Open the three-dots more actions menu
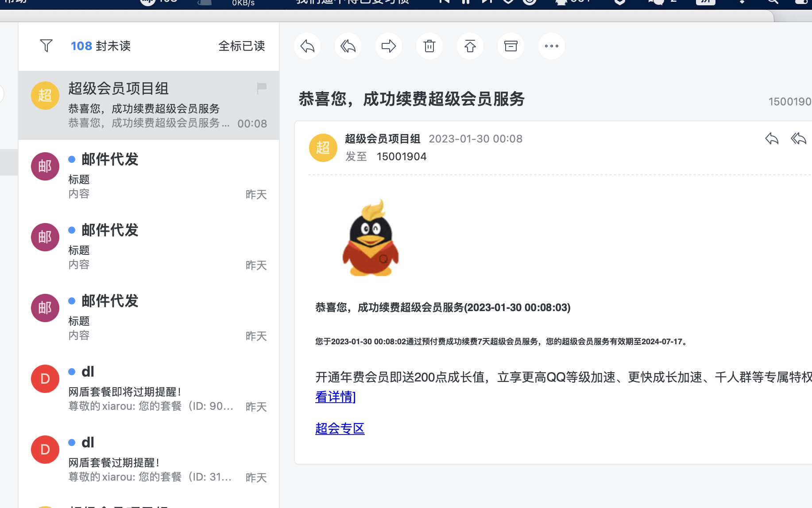 click(552, 46)
